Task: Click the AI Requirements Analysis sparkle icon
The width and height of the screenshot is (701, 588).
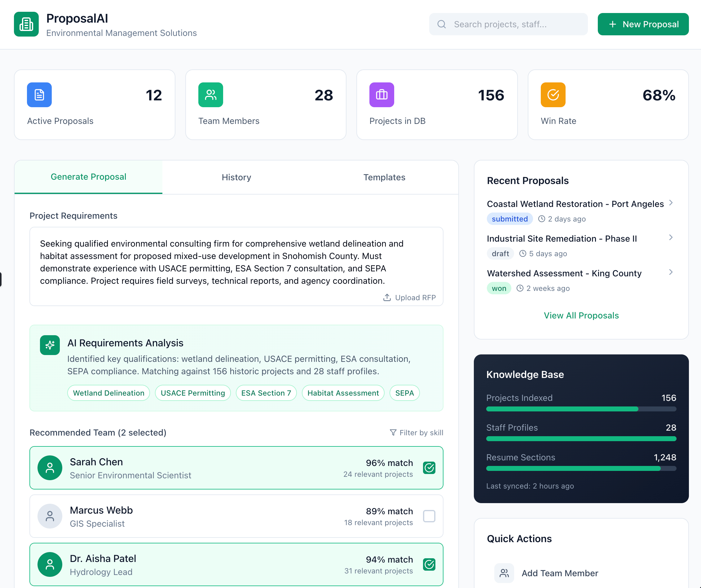Action: (50, 345)
